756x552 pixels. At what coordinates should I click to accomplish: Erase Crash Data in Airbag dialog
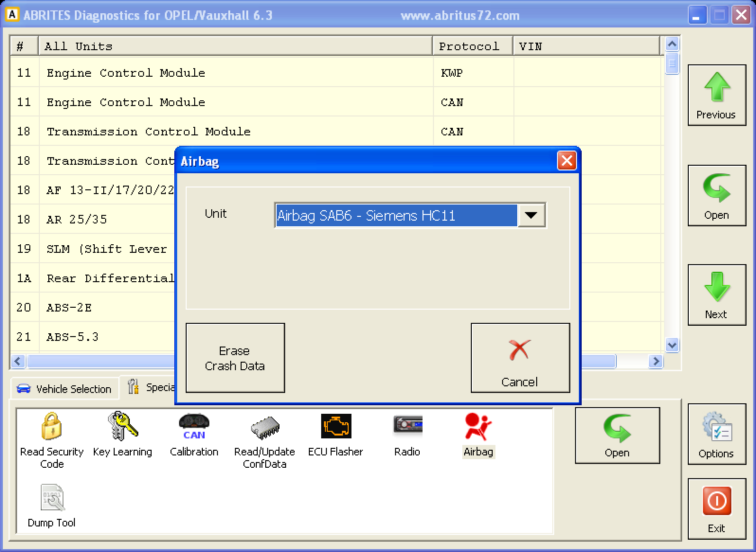coord(235,358)
